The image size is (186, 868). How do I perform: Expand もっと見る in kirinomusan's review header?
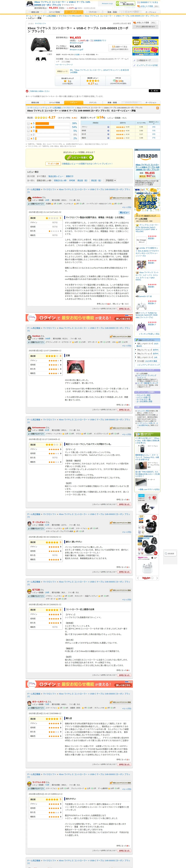127,434
